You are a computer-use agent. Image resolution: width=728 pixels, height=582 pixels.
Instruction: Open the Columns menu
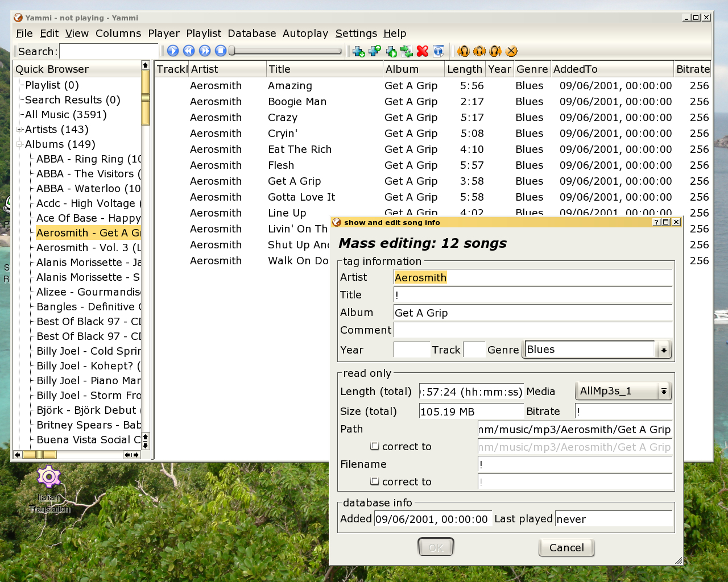[118, 34]
